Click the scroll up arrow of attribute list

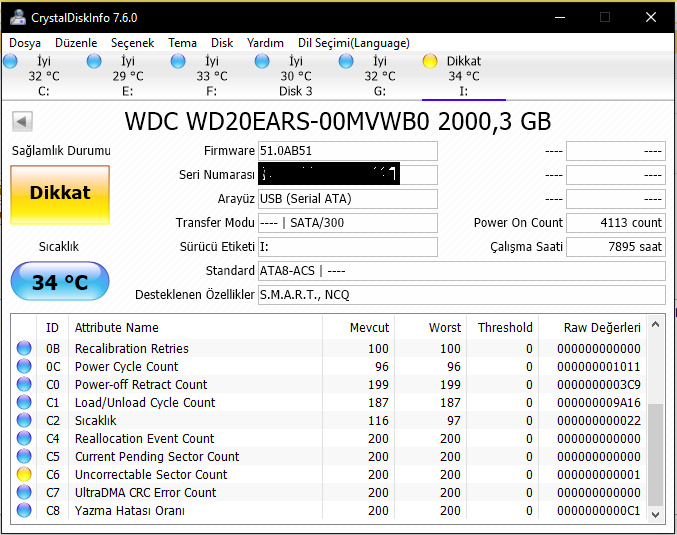click(655, 324)
